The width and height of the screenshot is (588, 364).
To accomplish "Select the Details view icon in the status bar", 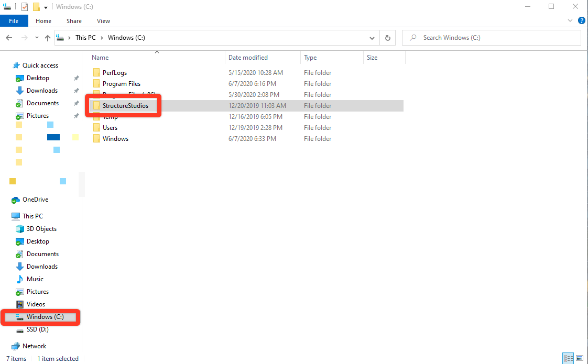I will tap(569, 358).
